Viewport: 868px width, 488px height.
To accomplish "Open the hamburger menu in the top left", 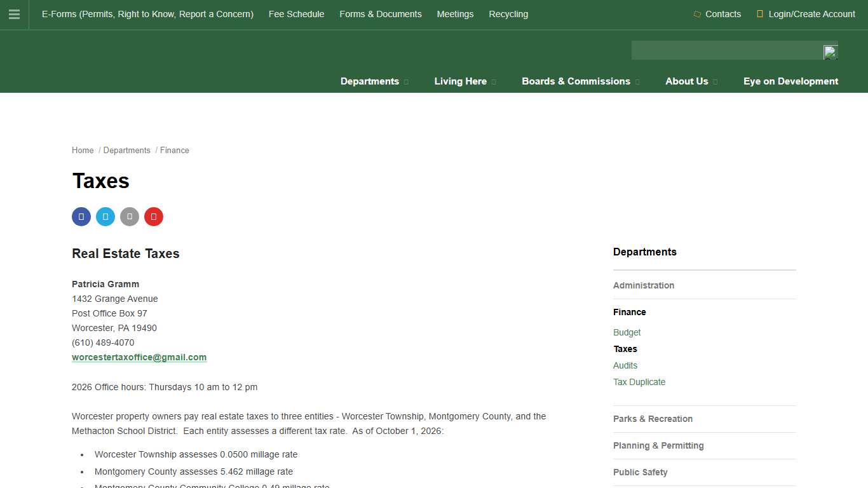I will point(14,14).
